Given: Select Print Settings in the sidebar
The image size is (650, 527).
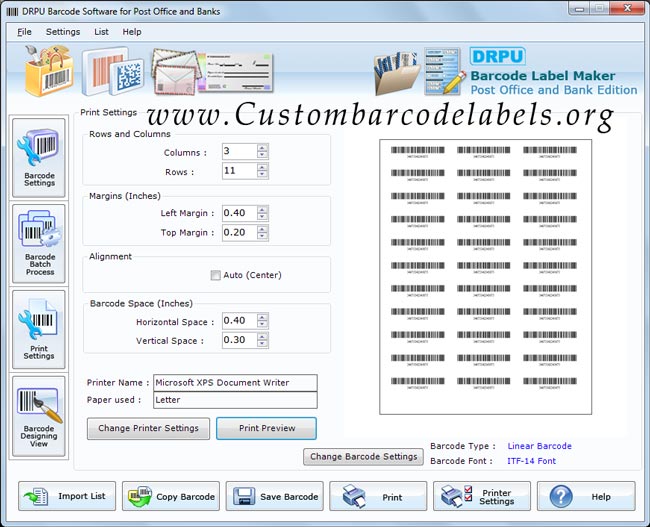Looking at the screenshot, I should (39, 329).
